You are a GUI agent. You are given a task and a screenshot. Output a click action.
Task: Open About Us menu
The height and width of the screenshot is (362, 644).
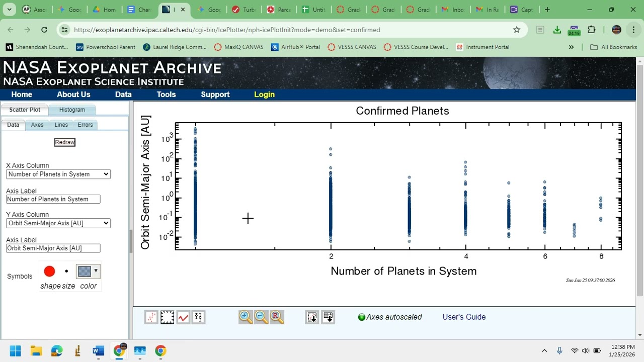(x=73, y=95)
